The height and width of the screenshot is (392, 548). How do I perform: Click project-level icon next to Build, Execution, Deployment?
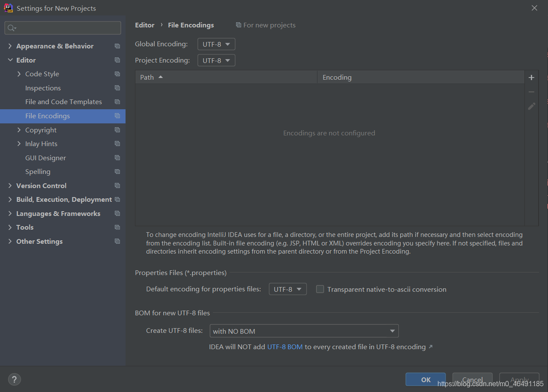pos(117,200)
